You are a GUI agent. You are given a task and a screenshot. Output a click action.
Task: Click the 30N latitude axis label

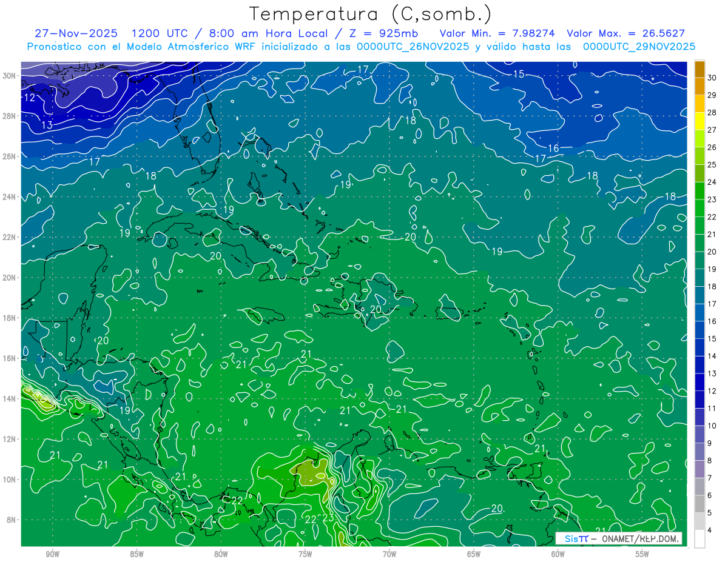pyautogui.click(x=9, y=76)
